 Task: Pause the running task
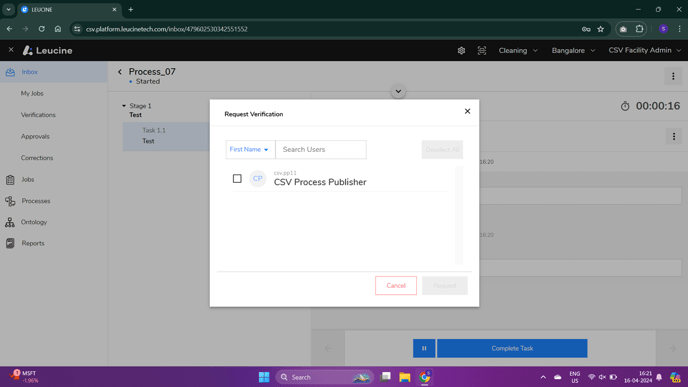tap(424, 348)
